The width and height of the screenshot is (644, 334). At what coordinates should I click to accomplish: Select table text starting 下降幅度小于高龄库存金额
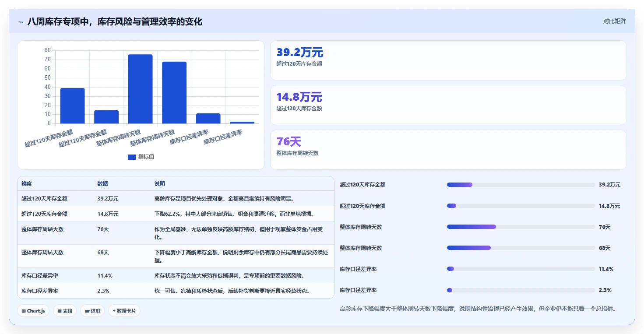[x=241, y=257]
